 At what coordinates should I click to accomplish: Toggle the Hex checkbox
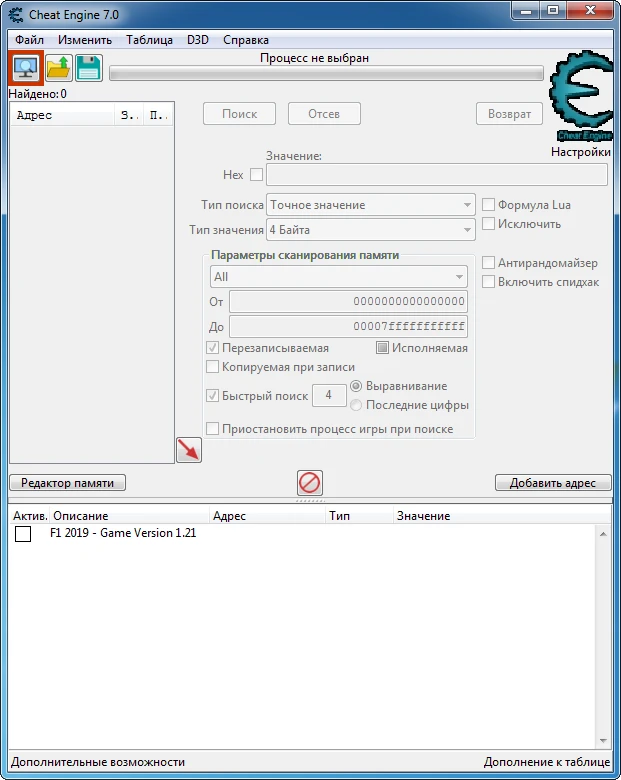pos(256,175)
